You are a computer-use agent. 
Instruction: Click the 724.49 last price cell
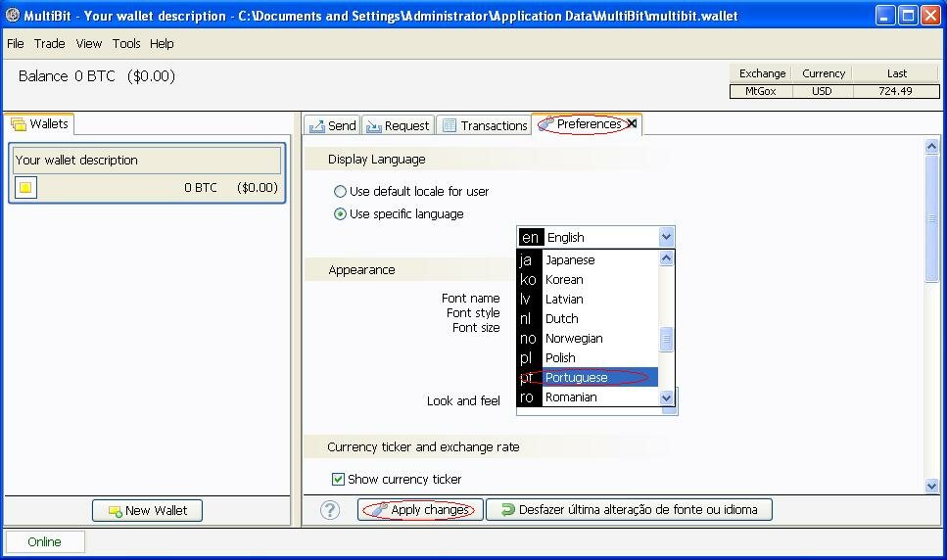click(x=896, y=91)
